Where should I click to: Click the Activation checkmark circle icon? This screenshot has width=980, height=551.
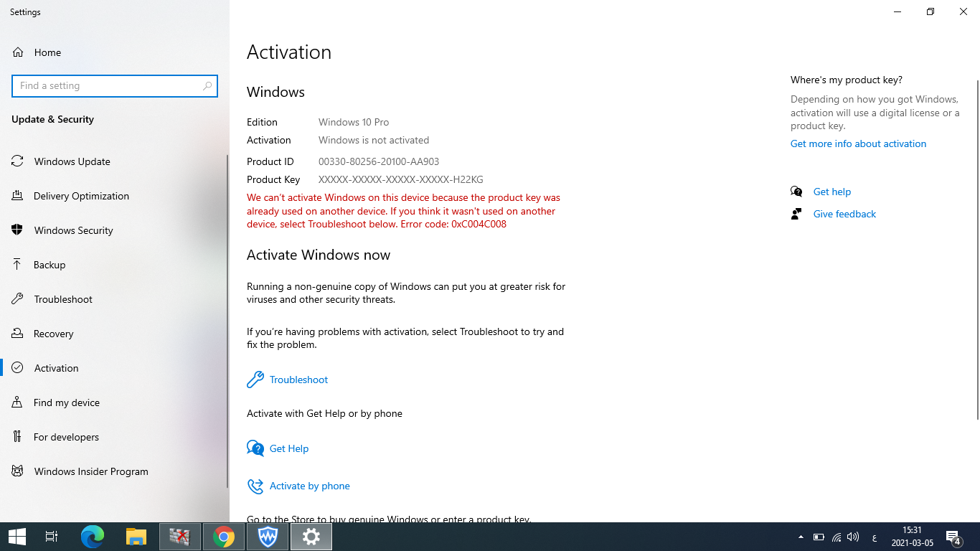17,368
